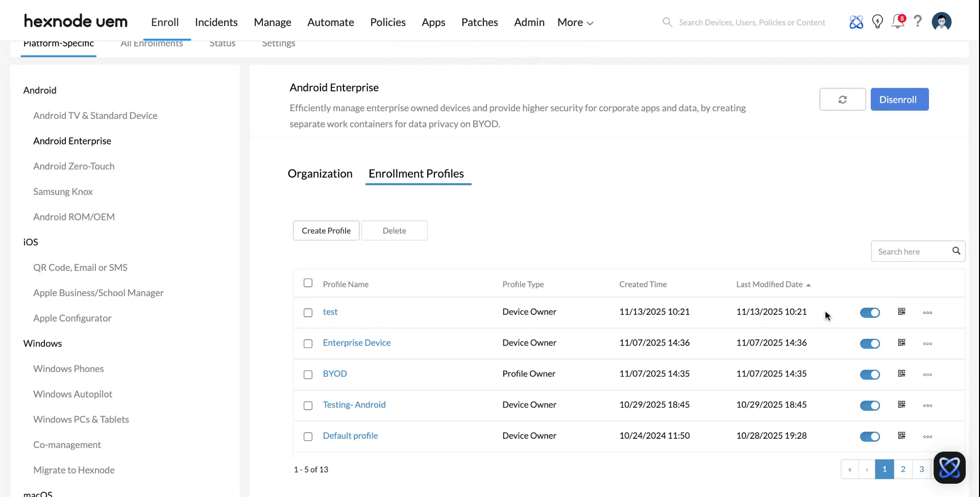Screen dimensions: 980x497
Task: Check the select-all profiles checkbox
Action: 308,283
